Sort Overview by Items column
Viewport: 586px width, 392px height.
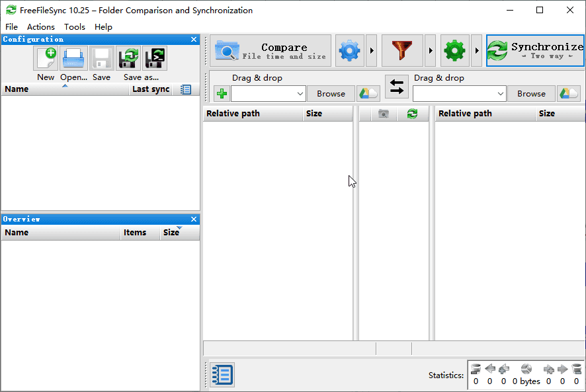point(140,233)
